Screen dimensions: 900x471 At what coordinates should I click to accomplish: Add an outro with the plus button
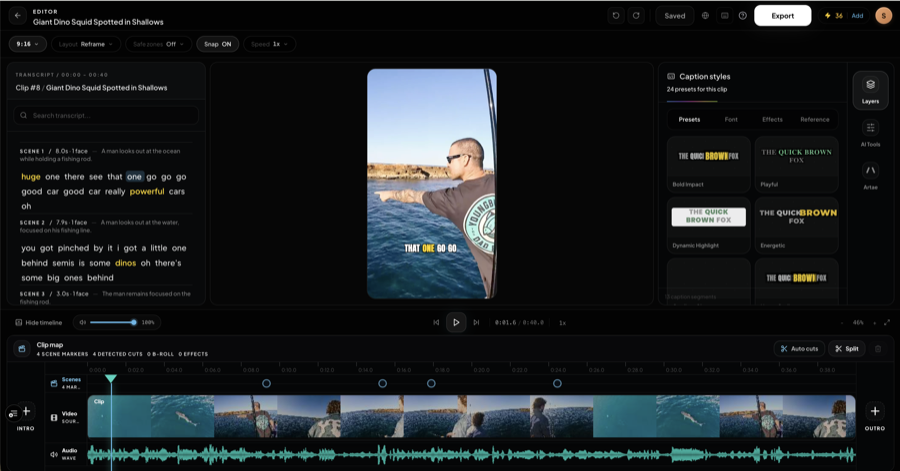click(x=875, y=411)
